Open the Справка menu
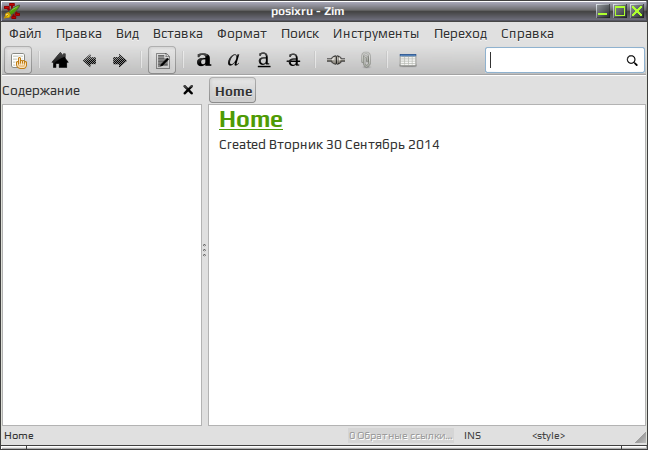 (527, 34)
